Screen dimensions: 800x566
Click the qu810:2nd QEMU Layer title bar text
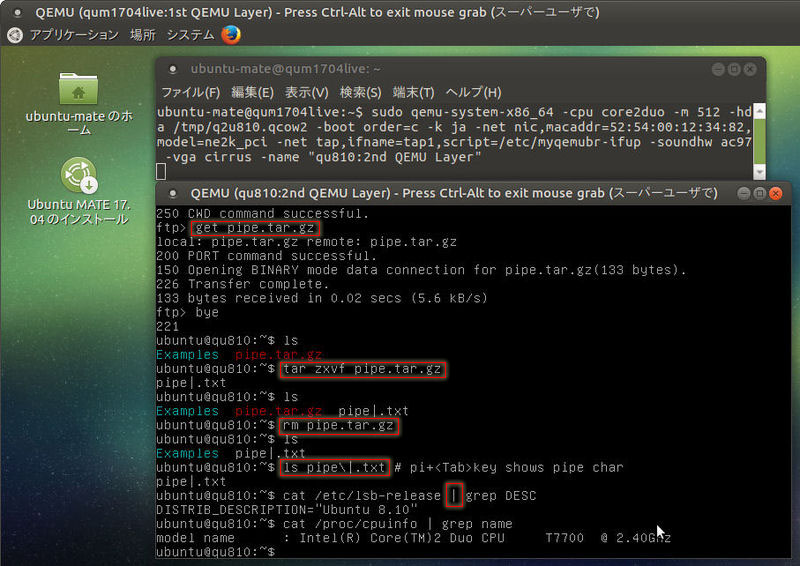454,193
